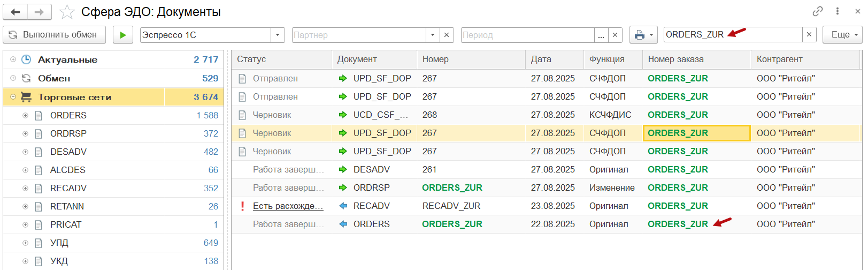Open period picker with ellipsis button
The image size is (868, 270).
pos(601,35)
